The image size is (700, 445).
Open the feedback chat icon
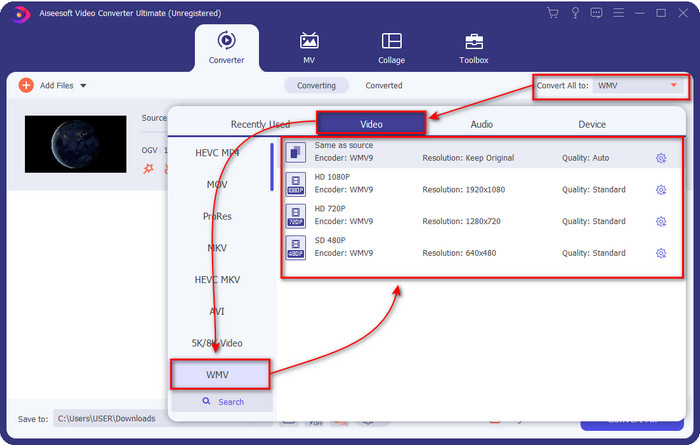(x=596, y=13)
